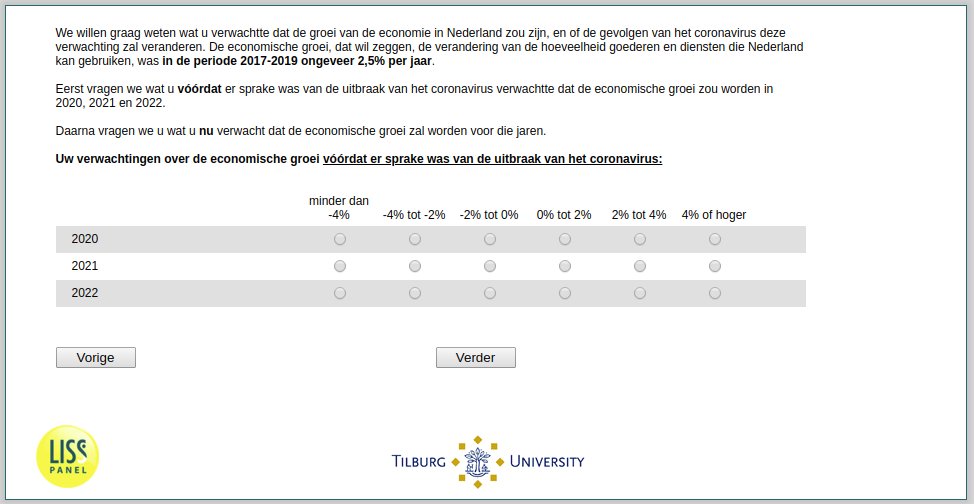Select '-2% tot 0%' for 2021
The height and width of the screenshot is (504, 974).
(490, 266)
